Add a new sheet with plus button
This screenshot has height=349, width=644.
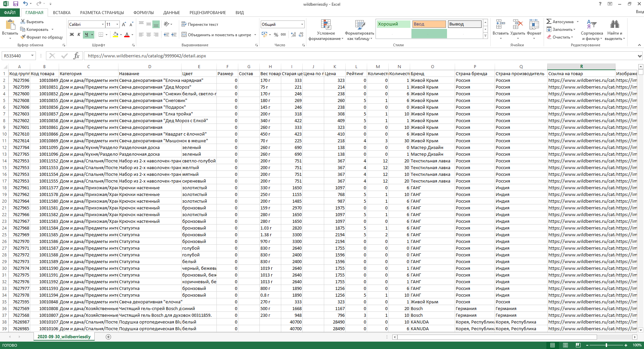click(x=108, y=337)
